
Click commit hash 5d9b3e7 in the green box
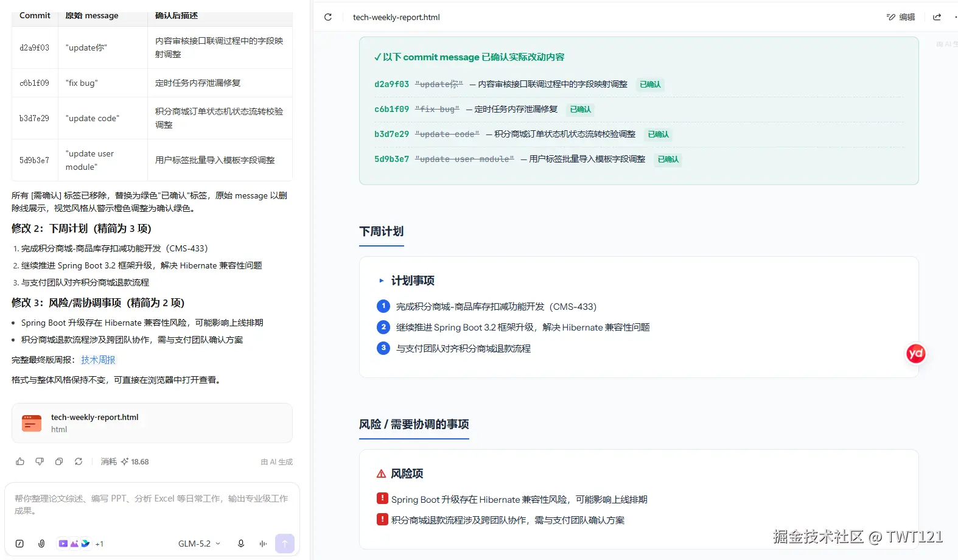pos(392,159)
